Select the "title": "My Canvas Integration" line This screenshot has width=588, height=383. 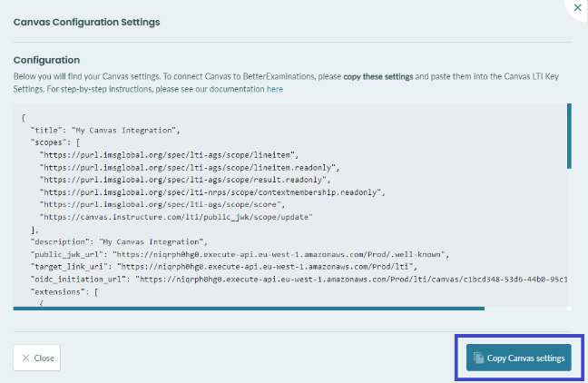(106, 131)
